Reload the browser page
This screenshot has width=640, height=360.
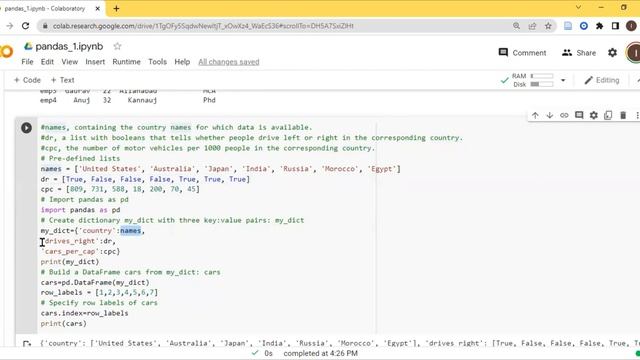[x=25, y=26]
